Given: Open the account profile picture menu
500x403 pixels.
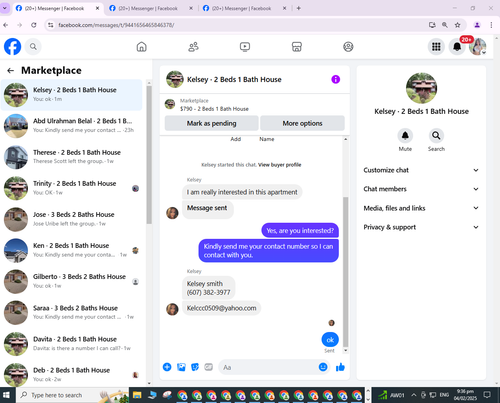Looking at the screenshot, I should 477,47.
